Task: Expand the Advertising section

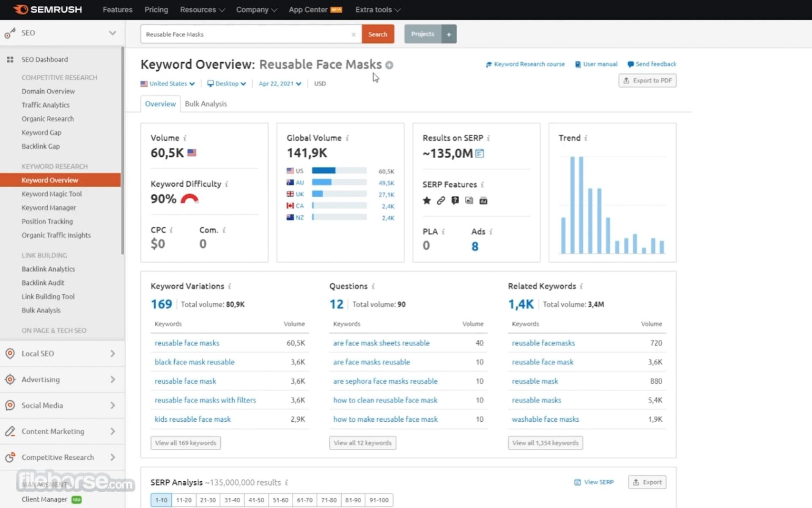Action: (x=112, y=379)
